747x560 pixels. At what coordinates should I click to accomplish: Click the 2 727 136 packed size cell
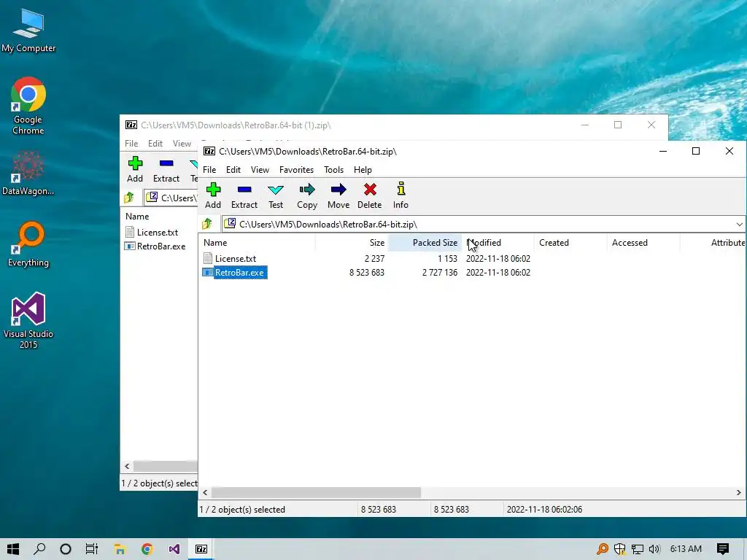tap(439, 273)
